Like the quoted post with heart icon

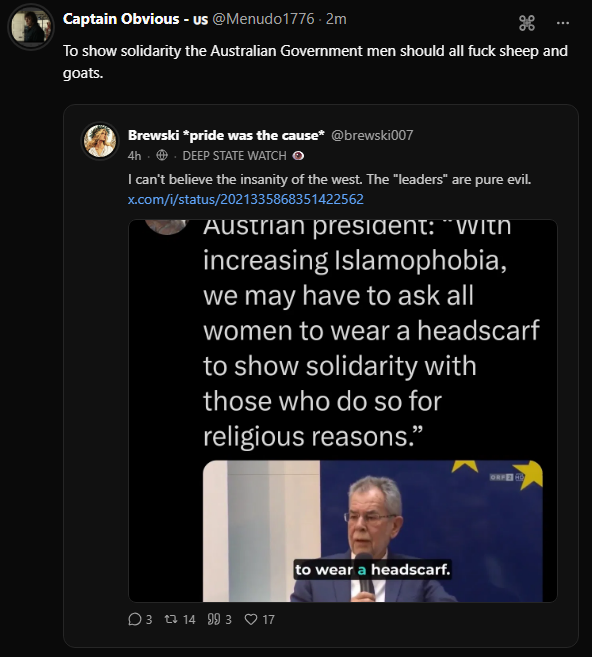(x=251, y=619)
